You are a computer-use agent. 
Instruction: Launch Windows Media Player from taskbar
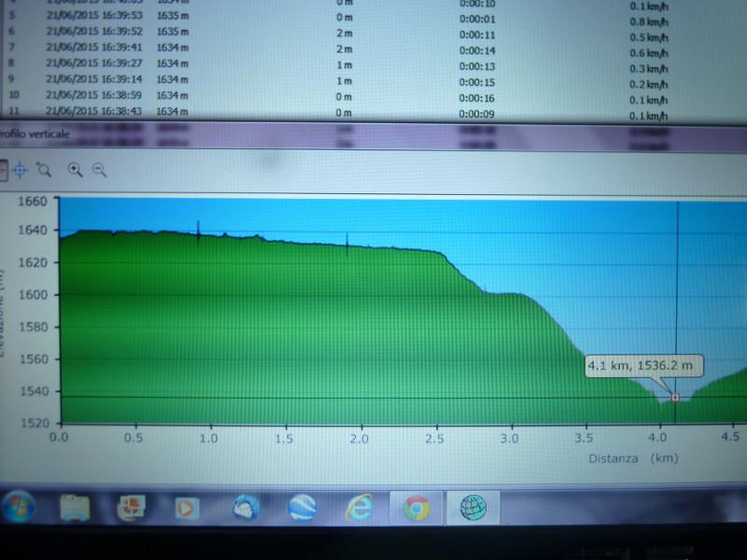pyautogui.click(x=188, y=508)
